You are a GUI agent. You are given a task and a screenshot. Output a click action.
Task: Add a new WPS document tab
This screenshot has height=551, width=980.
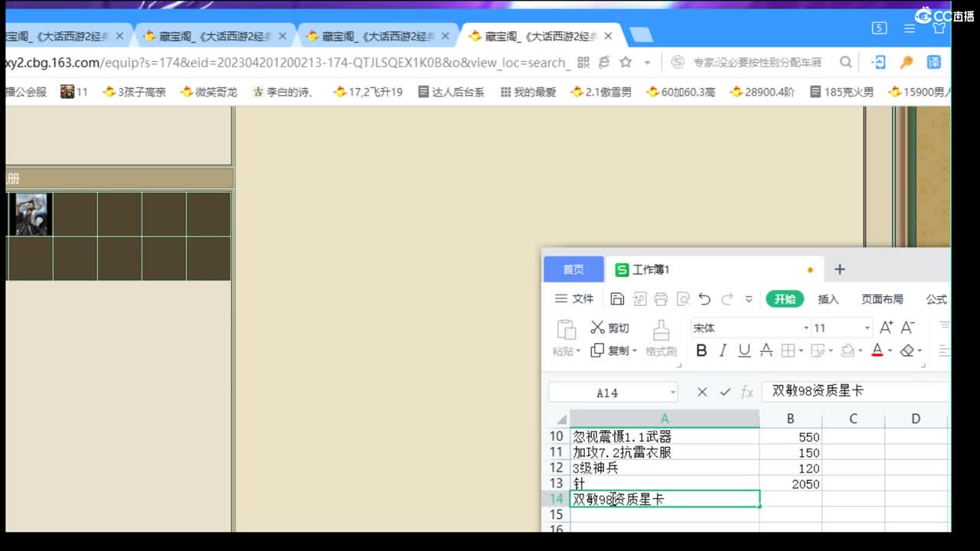[x=840, y=269]
